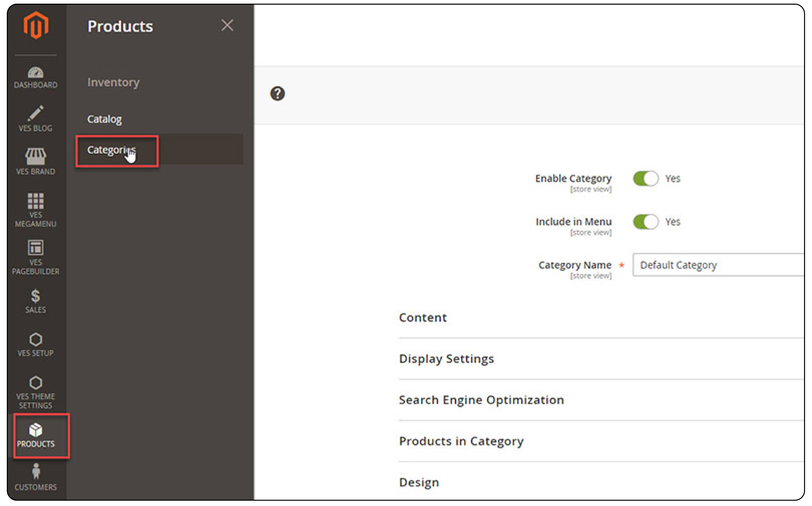This screenshot has width=812, height=506.
Task: Click the Include in Menu label
Action: 574,222
